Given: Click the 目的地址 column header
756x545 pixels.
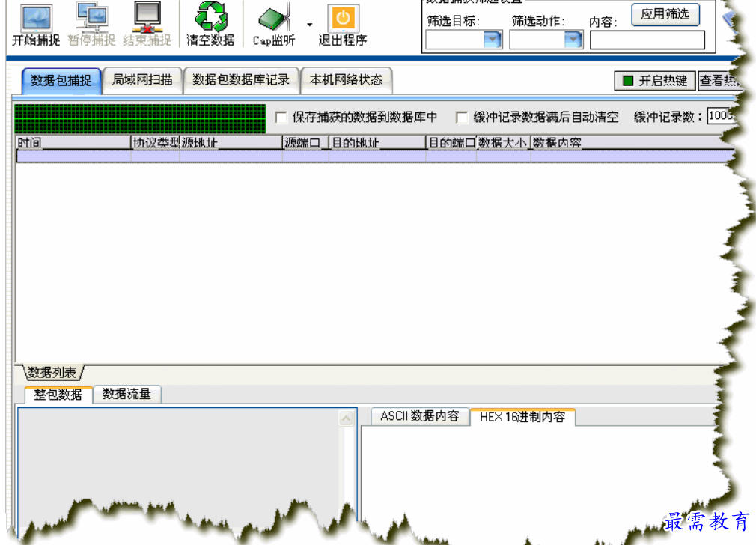Looking at the screenshot, I should click(x=377, y=143).
